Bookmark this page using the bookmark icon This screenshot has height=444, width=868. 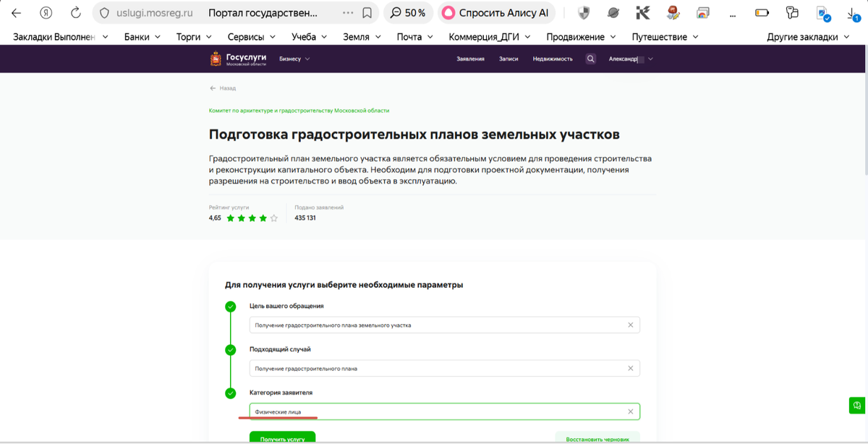click(x=367, y=13)
